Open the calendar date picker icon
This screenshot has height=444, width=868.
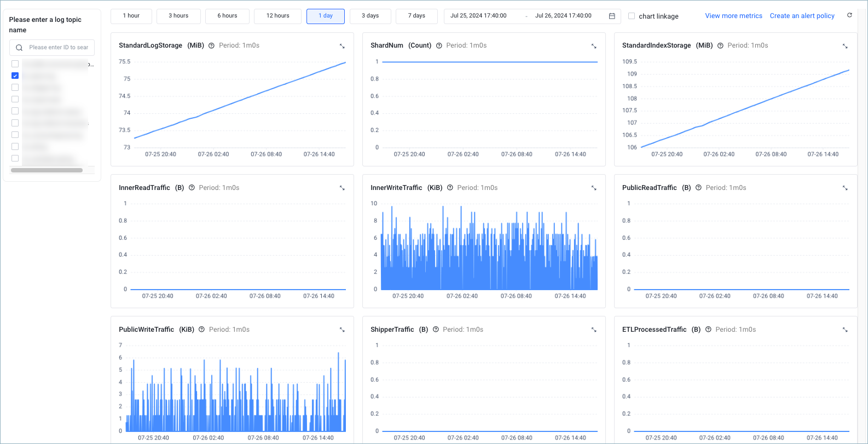tap(612, 16)
